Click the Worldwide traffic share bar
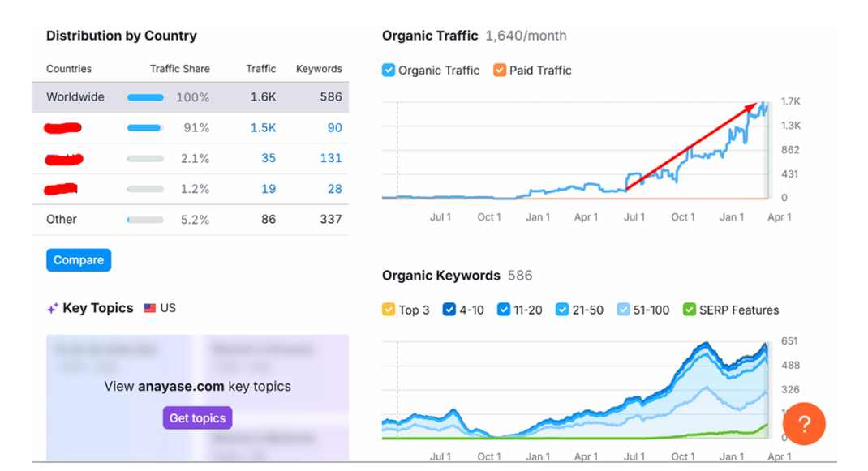 (x=146, y=96)
